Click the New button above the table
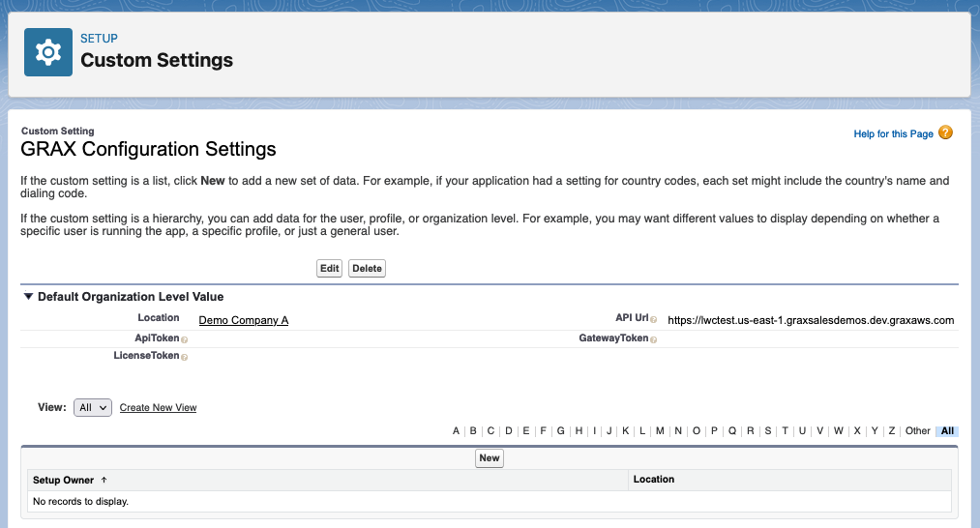 [490, 458]
